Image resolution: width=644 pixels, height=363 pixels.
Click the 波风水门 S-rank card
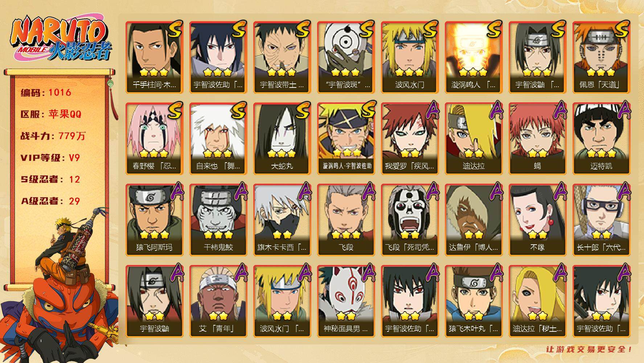[x=410, y=57]
